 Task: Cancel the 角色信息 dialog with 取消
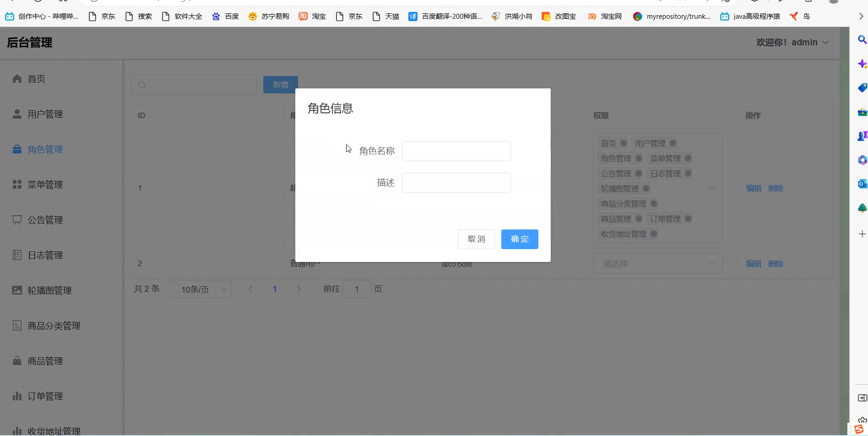pos(476,239)
